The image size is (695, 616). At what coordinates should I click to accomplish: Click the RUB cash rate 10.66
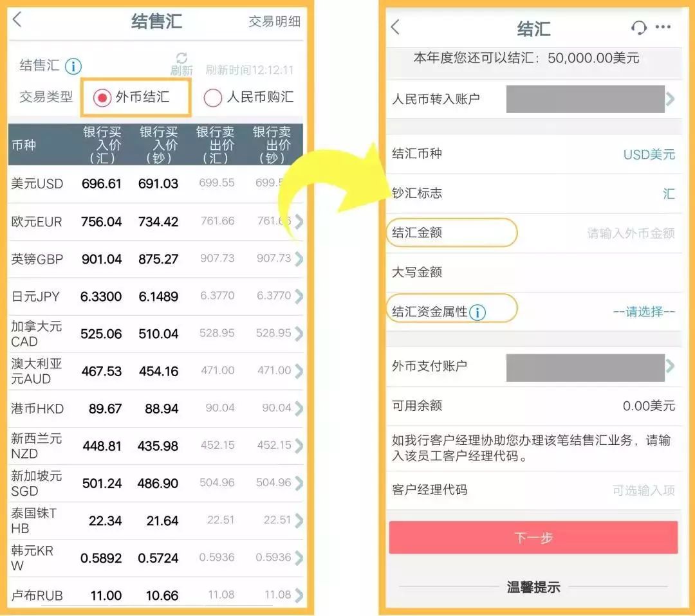[x=162, y=595]
